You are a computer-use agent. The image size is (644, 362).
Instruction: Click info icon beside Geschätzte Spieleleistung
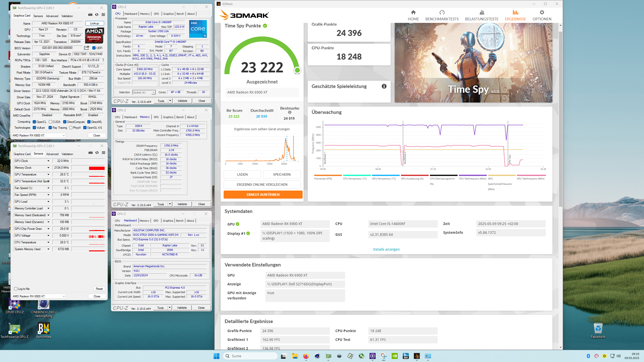pos(384,86)
